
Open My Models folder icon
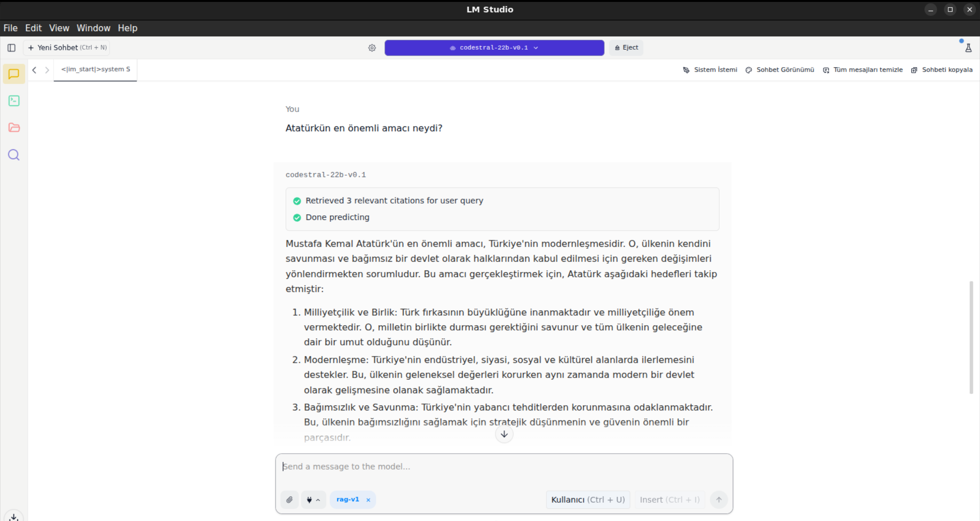pos(14,127)
